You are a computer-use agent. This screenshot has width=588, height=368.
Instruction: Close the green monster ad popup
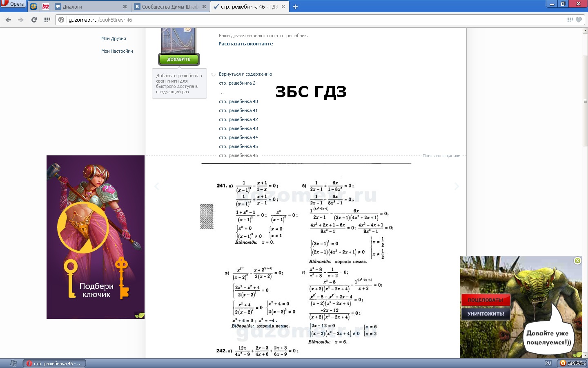click(577, 261)
